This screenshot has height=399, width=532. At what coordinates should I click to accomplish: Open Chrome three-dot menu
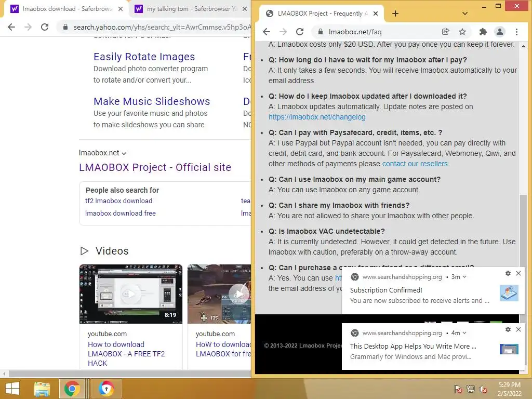516,32
